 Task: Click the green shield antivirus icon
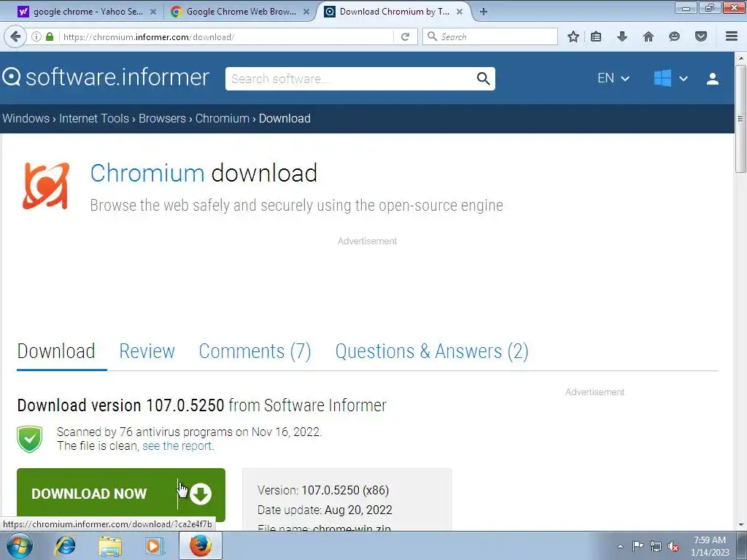(x=29, y=439)
